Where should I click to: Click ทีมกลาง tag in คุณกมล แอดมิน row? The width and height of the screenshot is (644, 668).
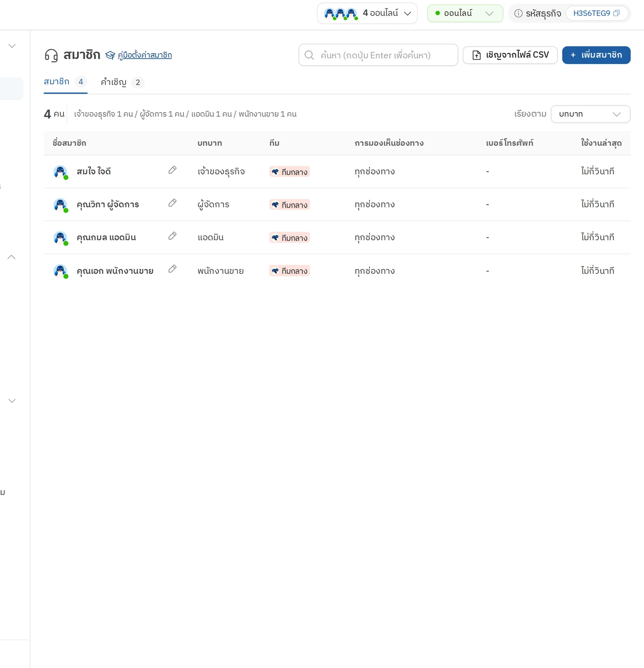(289, 238)
